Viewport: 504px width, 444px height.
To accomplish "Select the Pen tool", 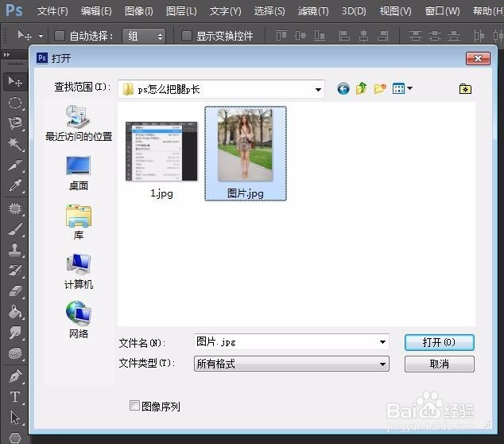I will tap(15, 376).
